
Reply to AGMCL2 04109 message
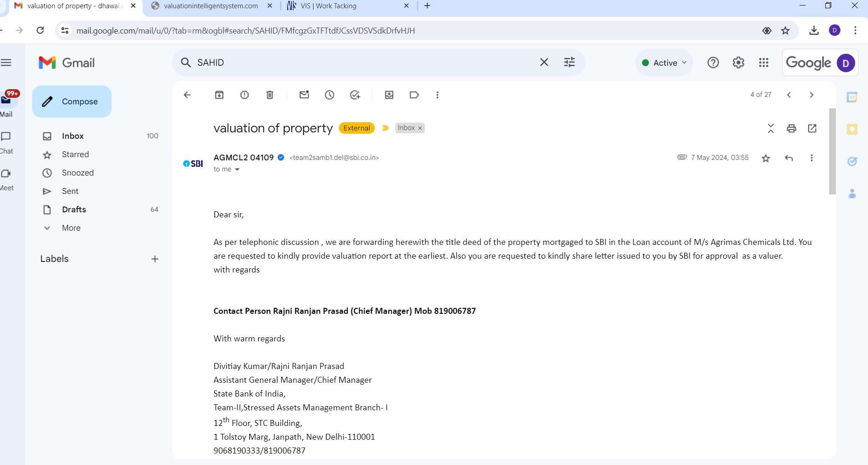point(789,158)
